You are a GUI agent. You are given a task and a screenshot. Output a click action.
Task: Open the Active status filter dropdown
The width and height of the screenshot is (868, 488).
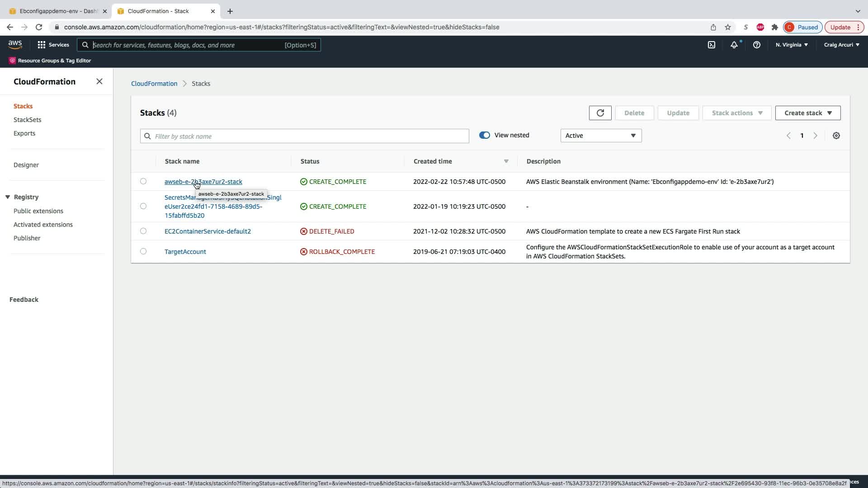point(600,136)
